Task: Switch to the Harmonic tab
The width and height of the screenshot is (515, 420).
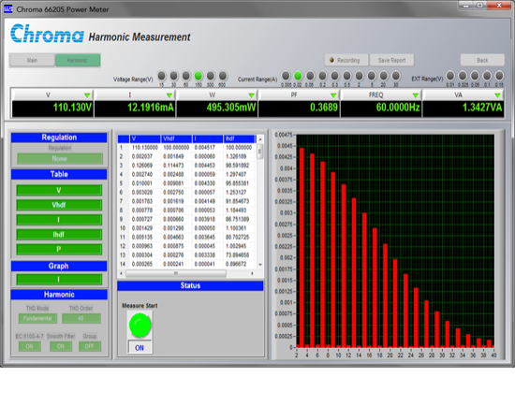Action: click(78, 61)
